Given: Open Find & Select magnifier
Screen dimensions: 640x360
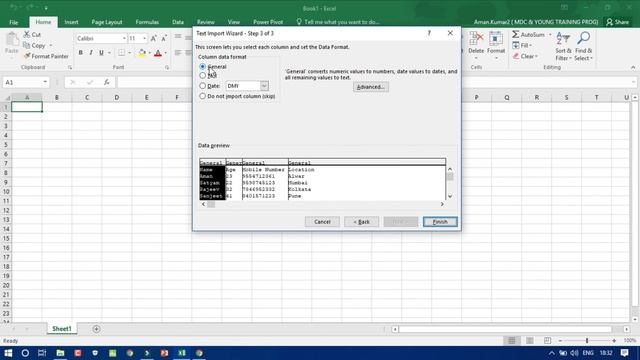Looking at the screenshot, I should (x=584, y=46).
